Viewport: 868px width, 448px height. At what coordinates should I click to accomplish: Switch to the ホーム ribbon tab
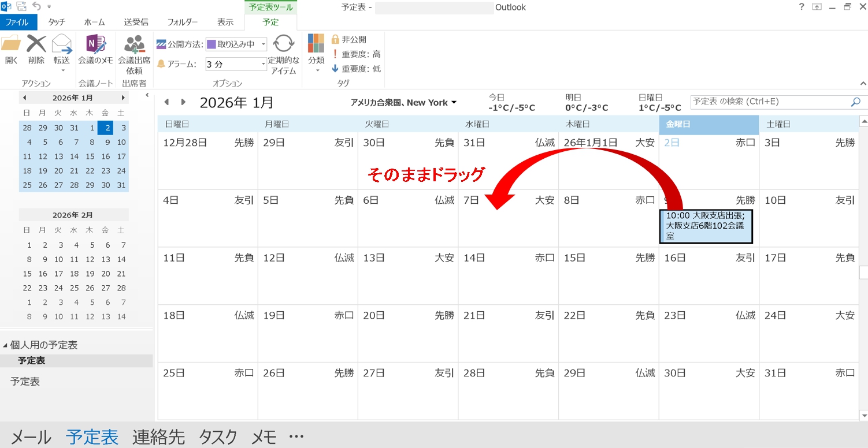coord(94,22)
